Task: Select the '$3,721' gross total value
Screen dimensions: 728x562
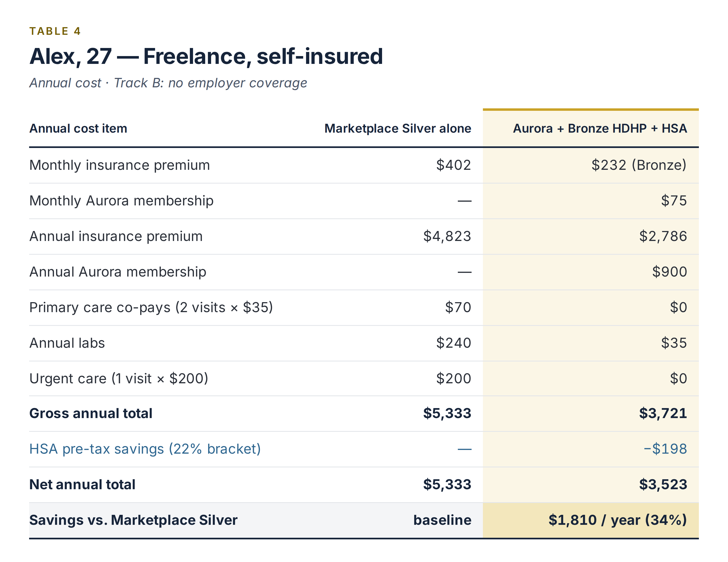Action: (663, 414)
